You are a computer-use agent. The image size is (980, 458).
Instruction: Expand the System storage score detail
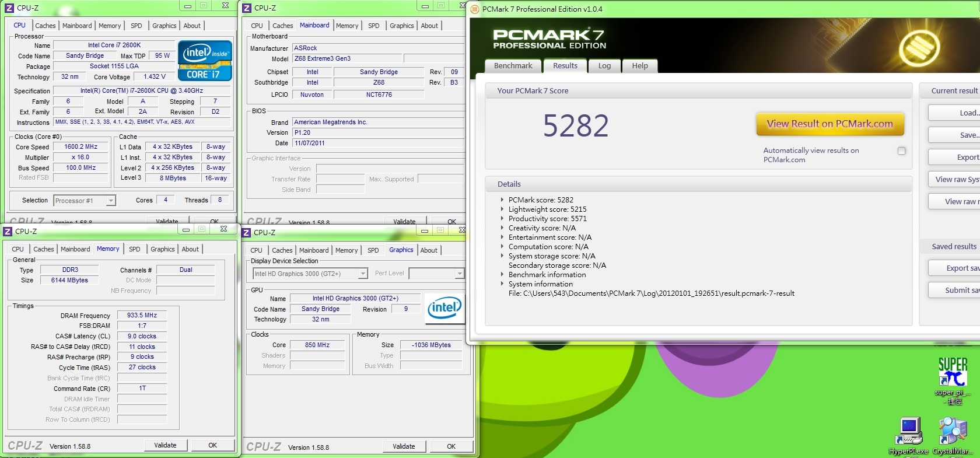(x=502, y=256)
